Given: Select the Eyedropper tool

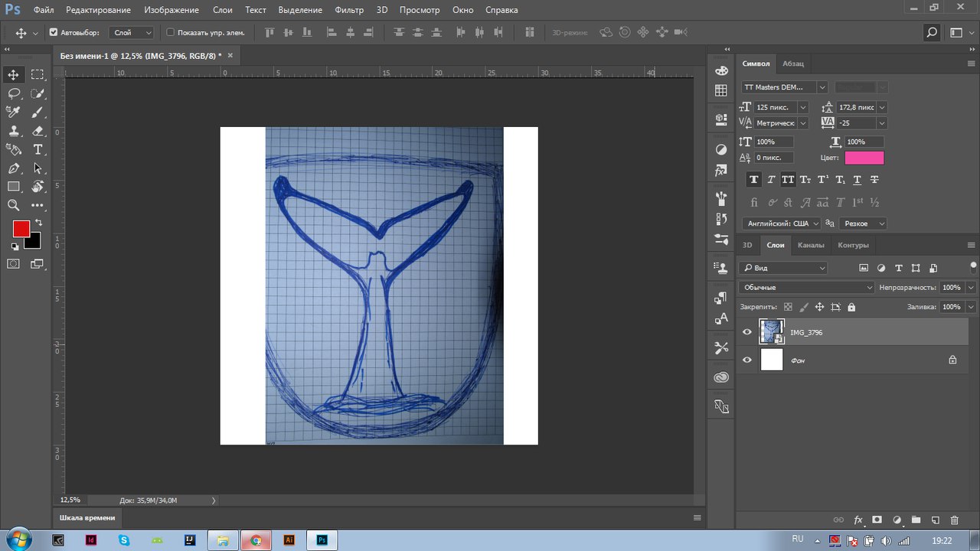Looking at the screenshot, I should coord(14,112).
